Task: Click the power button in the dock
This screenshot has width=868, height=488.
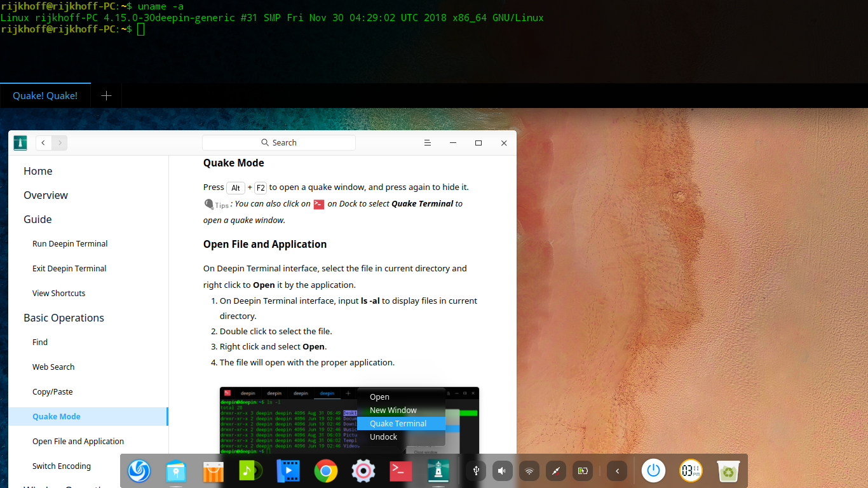Action: coord(653,471)
